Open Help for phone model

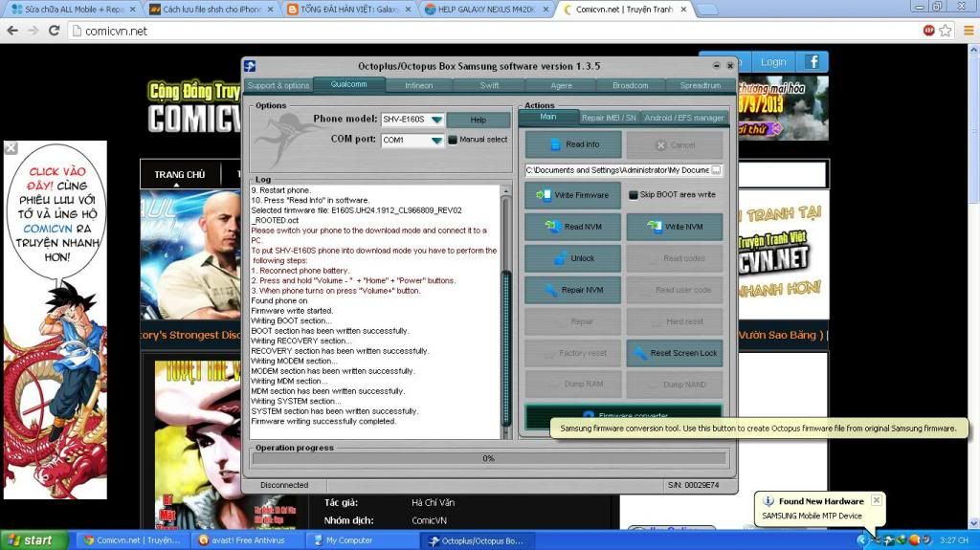click(479, 120)
